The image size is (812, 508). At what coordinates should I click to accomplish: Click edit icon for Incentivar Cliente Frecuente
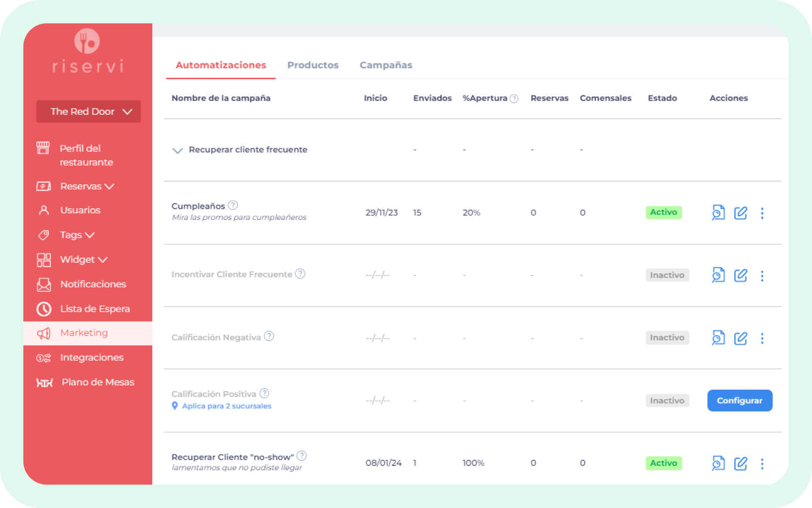tap(740, 275)
